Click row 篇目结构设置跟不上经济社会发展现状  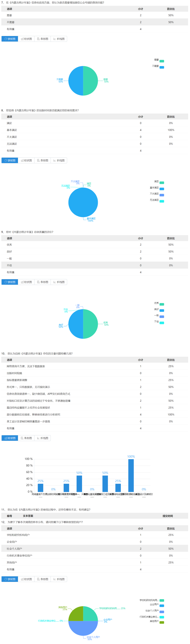[95, 407]
